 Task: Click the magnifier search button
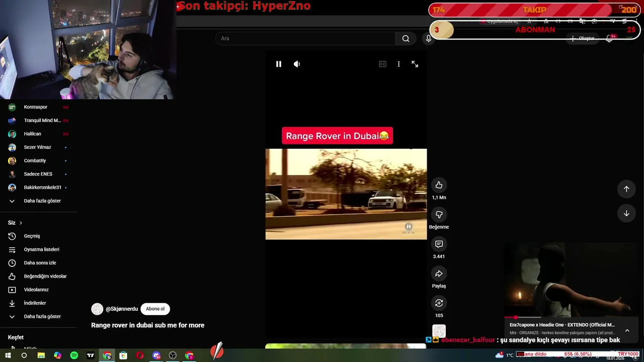coord(406,39)
